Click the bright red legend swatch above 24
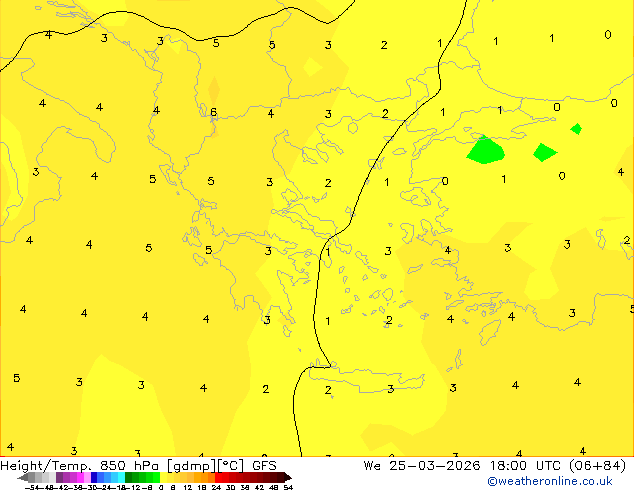This screenshot has height=490, width=634. pyautogui.click(x=218, y=477)
